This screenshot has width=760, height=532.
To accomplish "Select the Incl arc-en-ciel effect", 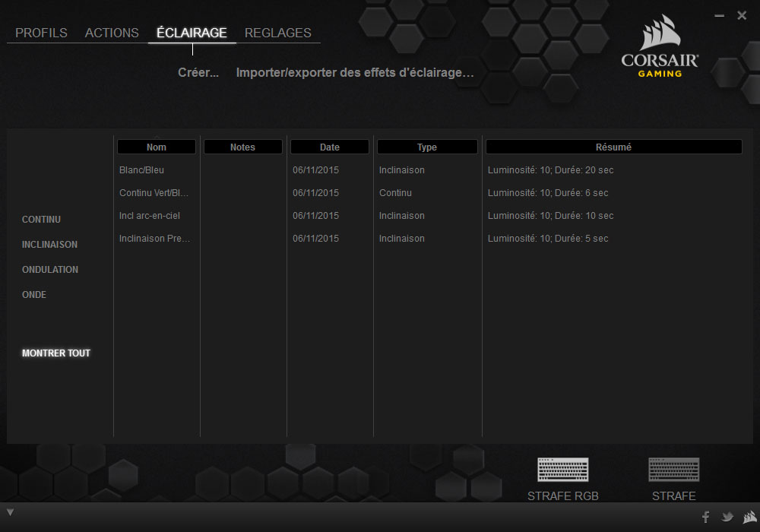I will [x=150, y=216].
